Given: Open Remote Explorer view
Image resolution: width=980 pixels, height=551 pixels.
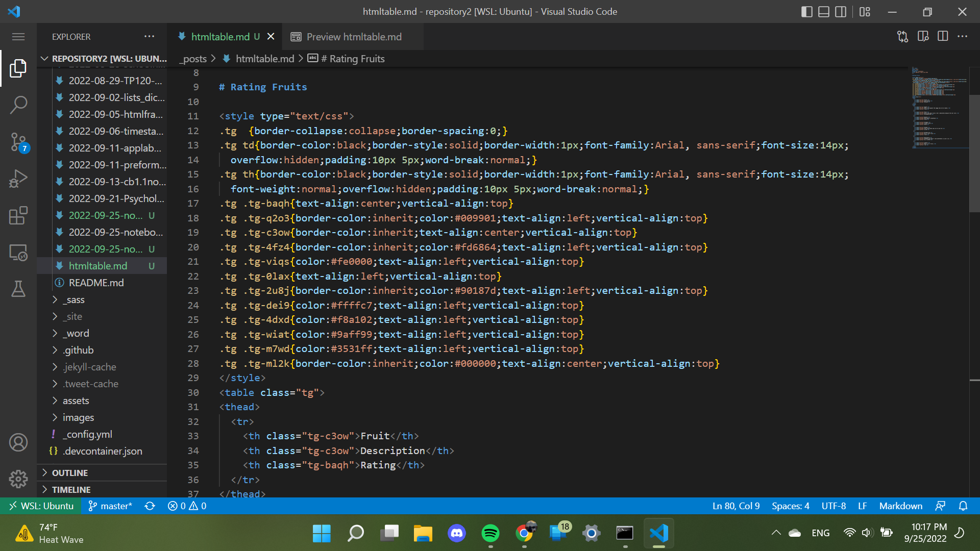Looking at the screenshot, I should [18, 253].
